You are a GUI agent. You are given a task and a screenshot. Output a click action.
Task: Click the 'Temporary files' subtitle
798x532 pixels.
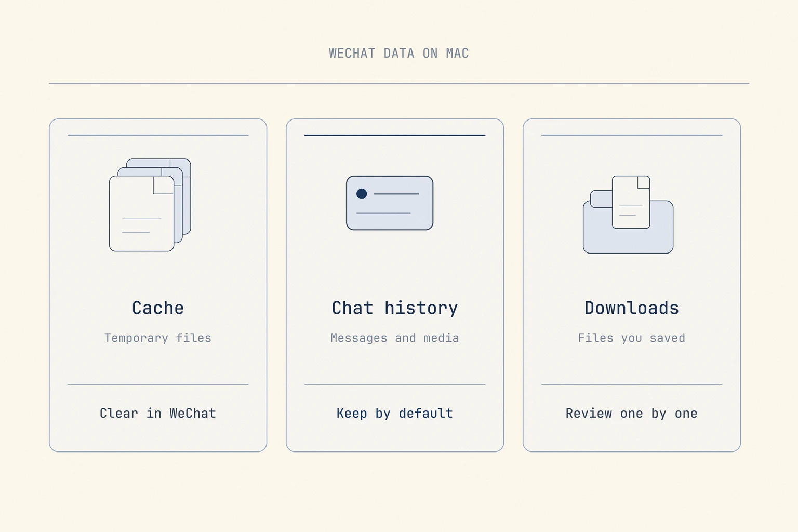click(x=158, y=338)
